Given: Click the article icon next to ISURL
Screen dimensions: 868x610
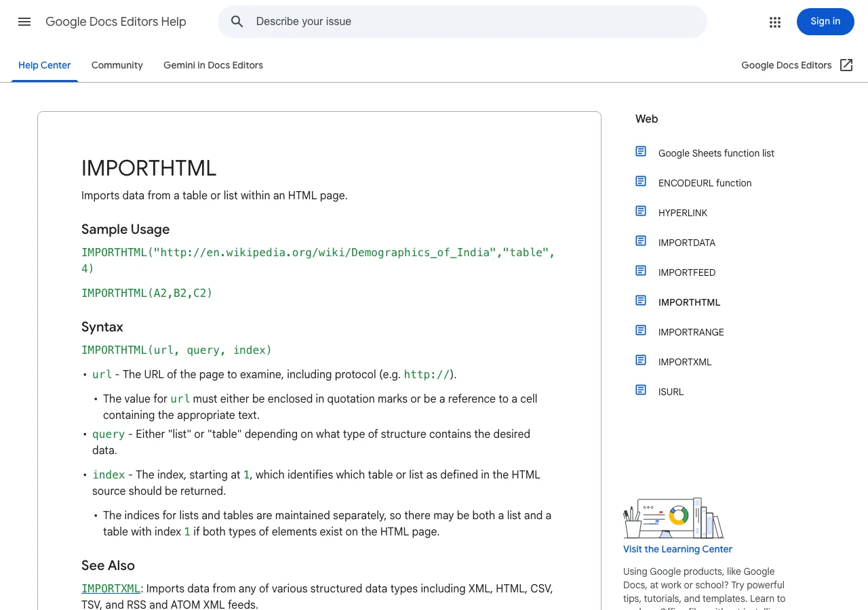Looking at the screenshot, I should 641,390.
